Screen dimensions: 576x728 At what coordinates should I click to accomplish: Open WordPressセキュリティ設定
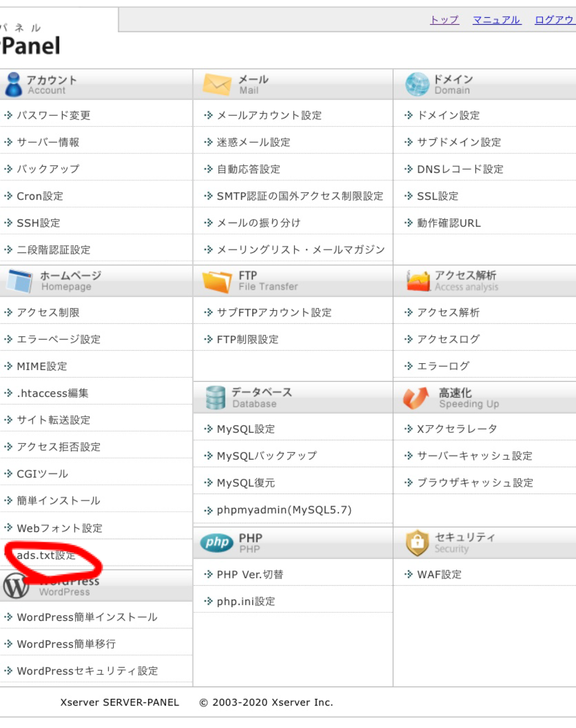click(x=87, y=671)
